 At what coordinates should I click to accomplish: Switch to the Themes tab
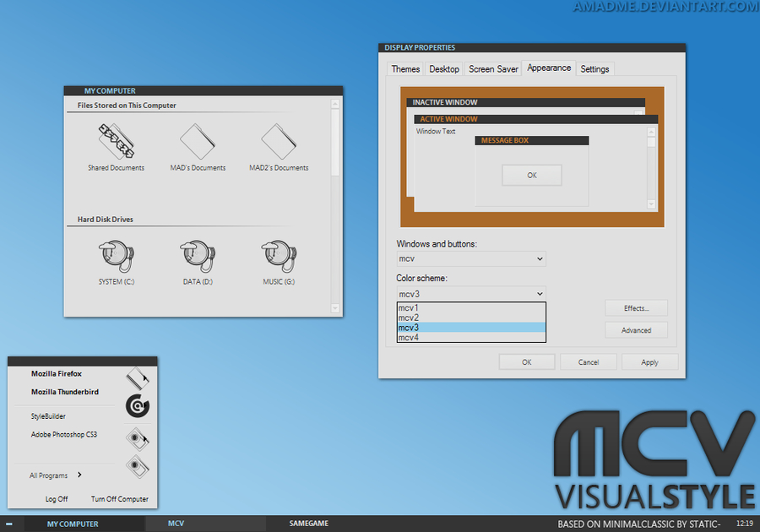click(405, 68)
